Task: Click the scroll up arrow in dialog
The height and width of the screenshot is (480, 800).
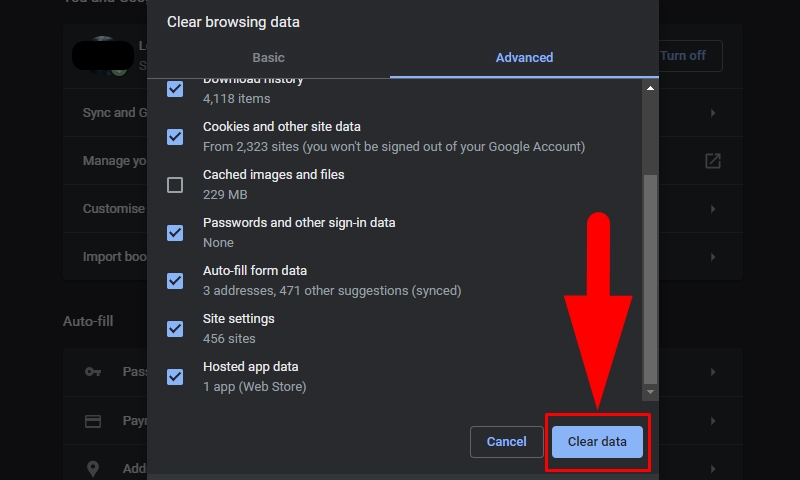Action: pos(651,89)
